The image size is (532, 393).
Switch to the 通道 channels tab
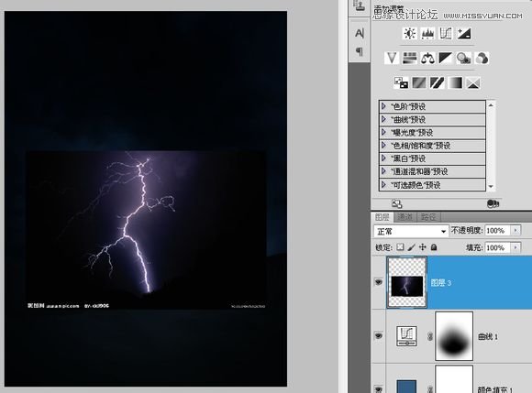(405, 217)
